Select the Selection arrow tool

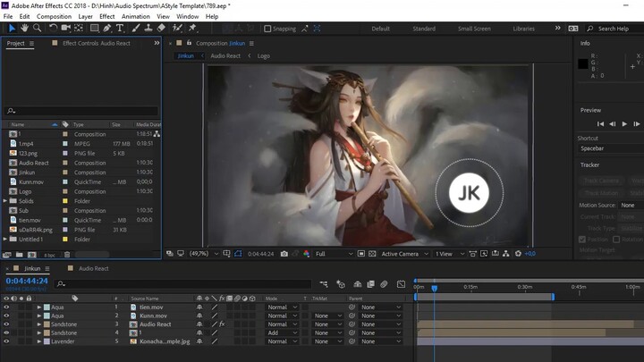[12, 28]
